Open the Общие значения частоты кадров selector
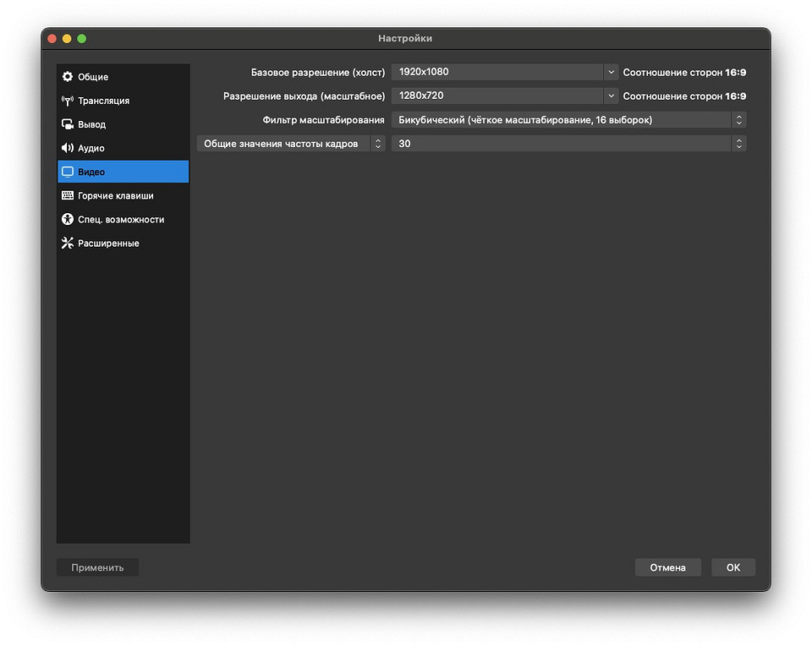The image size is (812, 646). point(291,144)
